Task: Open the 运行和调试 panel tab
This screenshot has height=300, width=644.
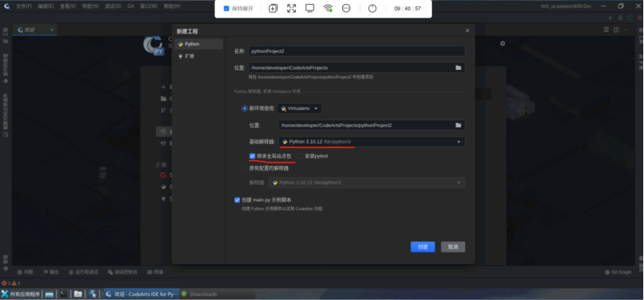Action: (83, 272)
